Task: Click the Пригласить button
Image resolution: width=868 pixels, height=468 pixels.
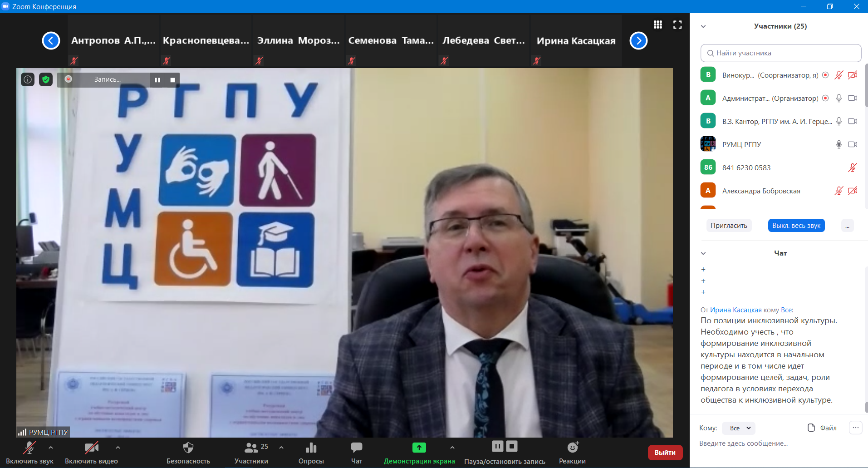Action: [x=728, y=226]
